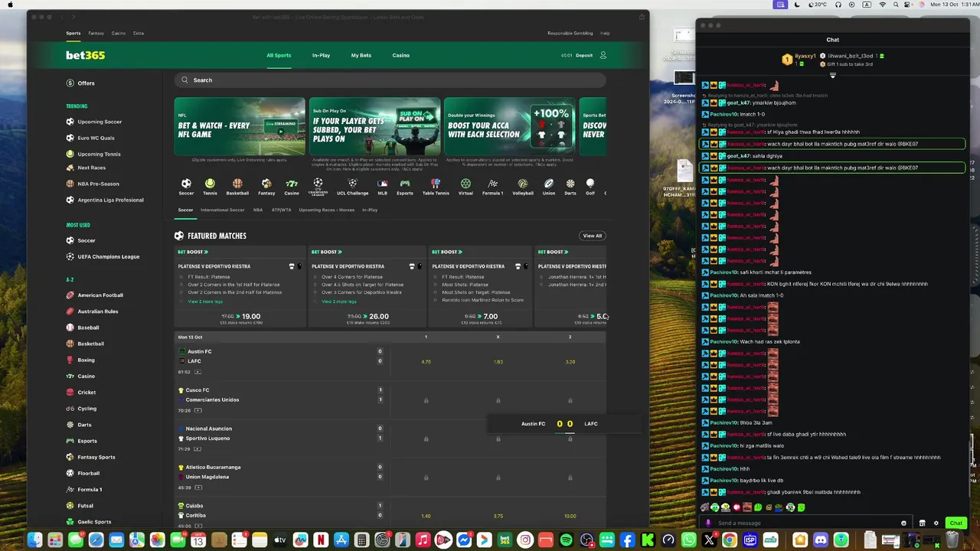Screen dimensions: 980x551
Task: Open the Sub On Play On promo banner
Action: point(375,126)
